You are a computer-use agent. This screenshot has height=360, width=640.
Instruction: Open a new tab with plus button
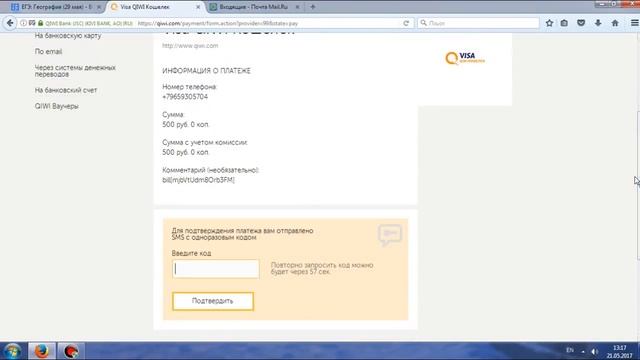[313, 7]
